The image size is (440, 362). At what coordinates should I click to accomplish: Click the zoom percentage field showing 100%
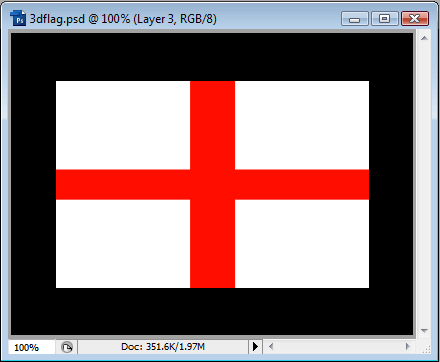(32, 347)
